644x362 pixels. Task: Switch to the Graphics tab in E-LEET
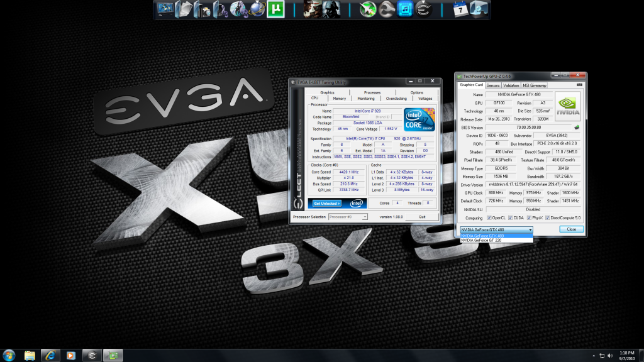click(327, 92)
